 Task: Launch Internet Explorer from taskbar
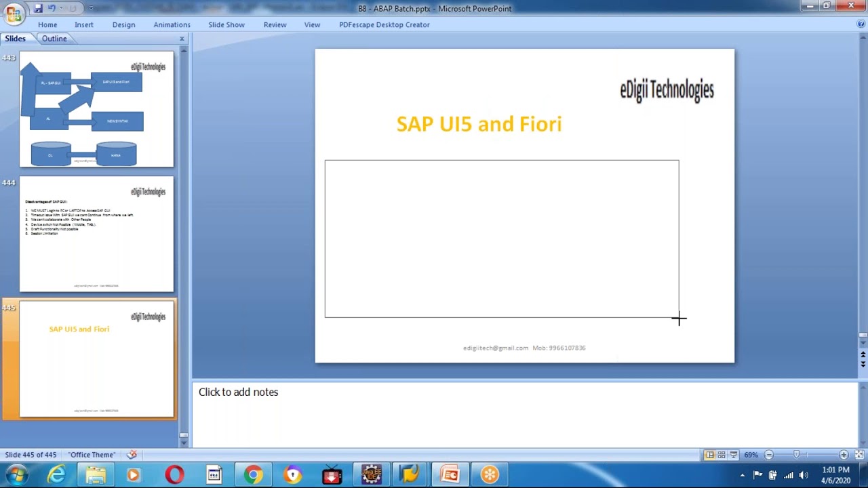click(x=56, y=475)
